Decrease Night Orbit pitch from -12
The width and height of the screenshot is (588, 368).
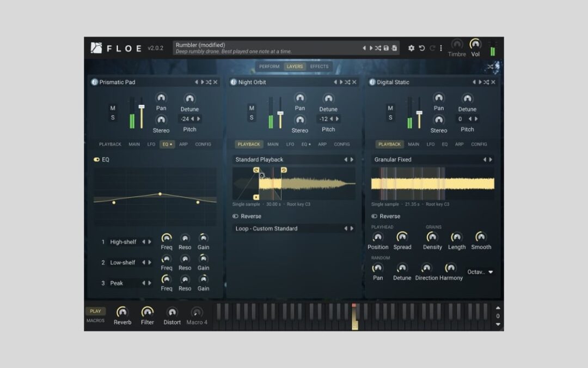331,119
